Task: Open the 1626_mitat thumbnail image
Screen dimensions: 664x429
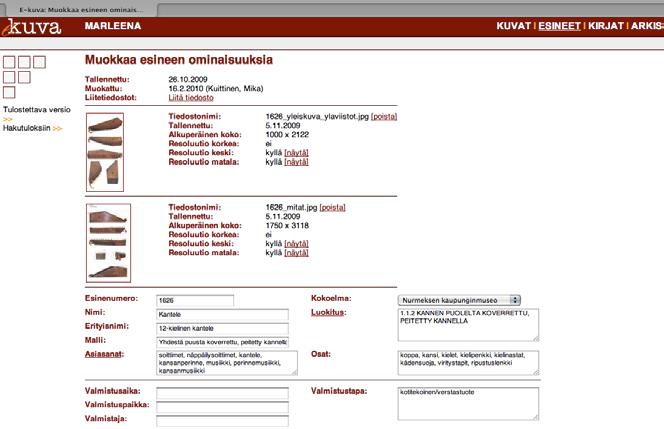Action: point(108,243)
